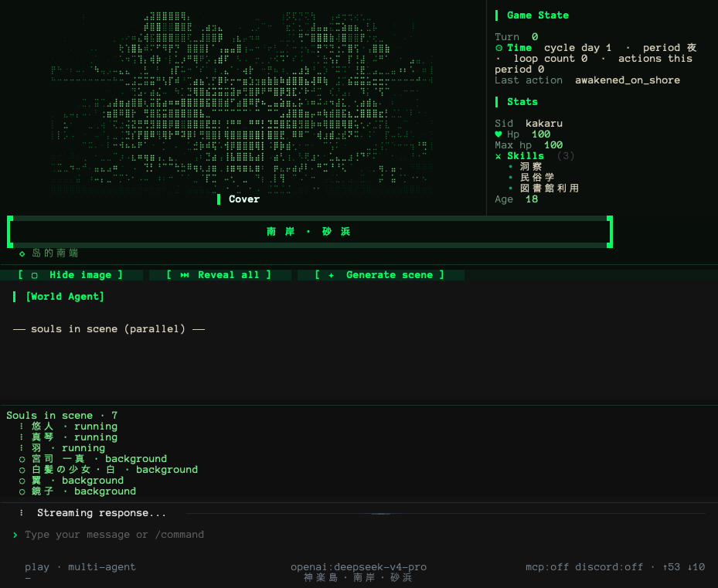Click the Turn value 0
Screen dimensions: 718x588
[535, 36]
